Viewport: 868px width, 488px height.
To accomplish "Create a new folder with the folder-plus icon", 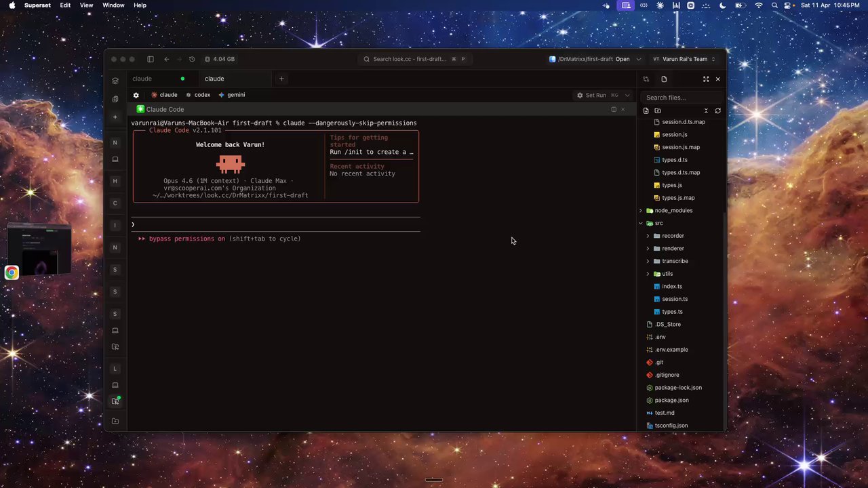I will click(658, 110).
